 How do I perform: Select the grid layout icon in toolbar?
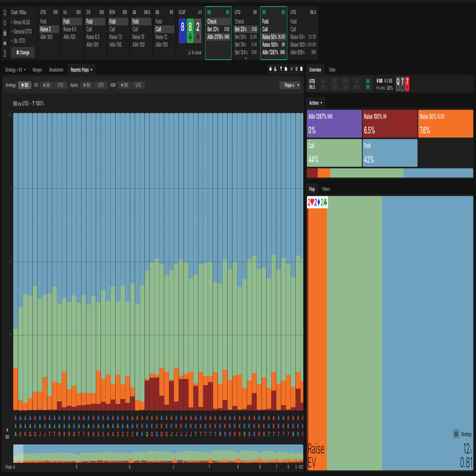(296, 69)
